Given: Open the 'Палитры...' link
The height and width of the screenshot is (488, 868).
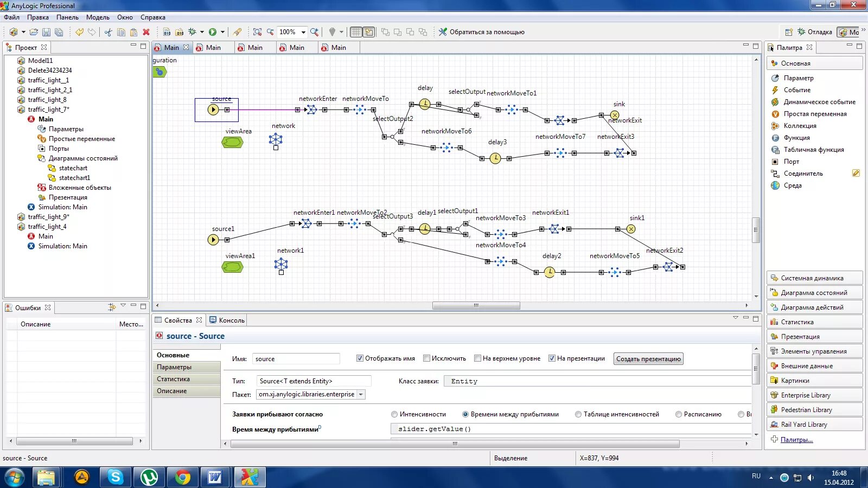Looking at the screenshot, I should coord(796,440).
